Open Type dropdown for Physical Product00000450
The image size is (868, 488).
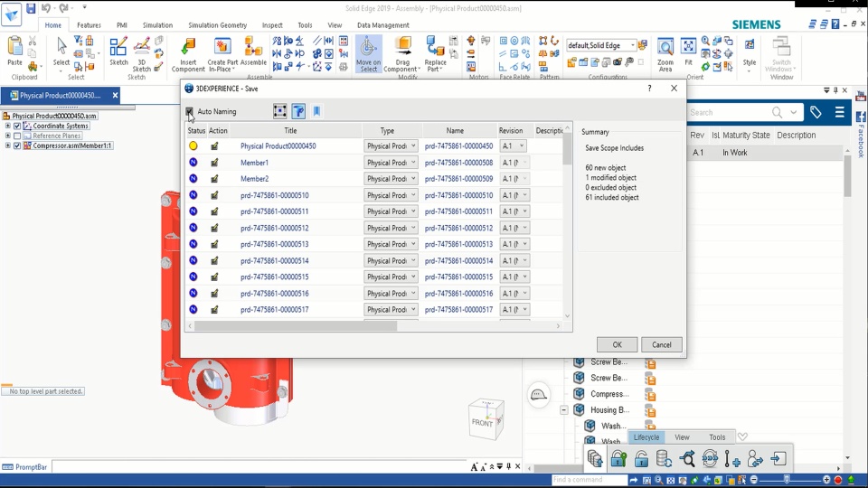tap(391, 146)
